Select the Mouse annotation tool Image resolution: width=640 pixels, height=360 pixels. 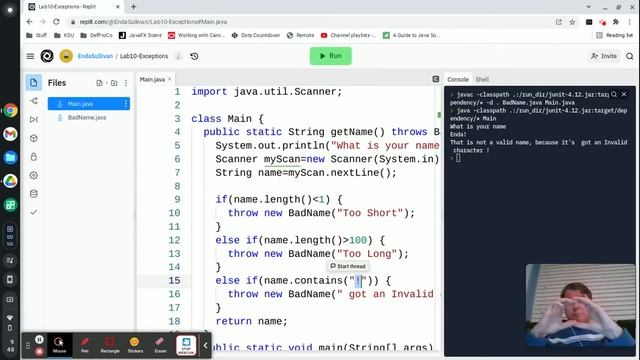coord(59,345)
